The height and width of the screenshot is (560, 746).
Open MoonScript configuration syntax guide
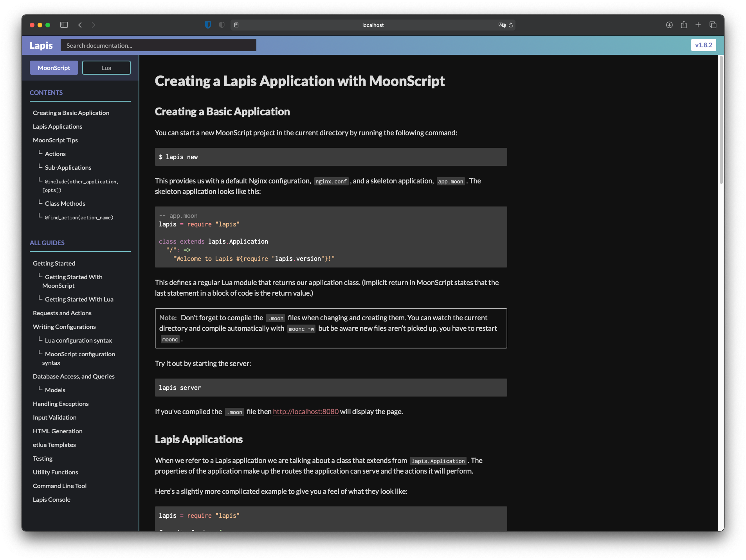(x=79, y=358)
